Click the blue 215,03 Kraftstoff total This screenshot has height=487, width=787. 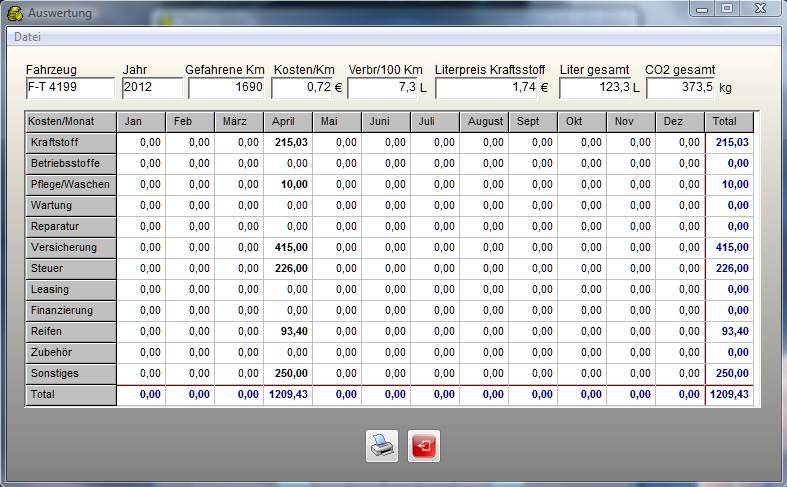point(729,143)
